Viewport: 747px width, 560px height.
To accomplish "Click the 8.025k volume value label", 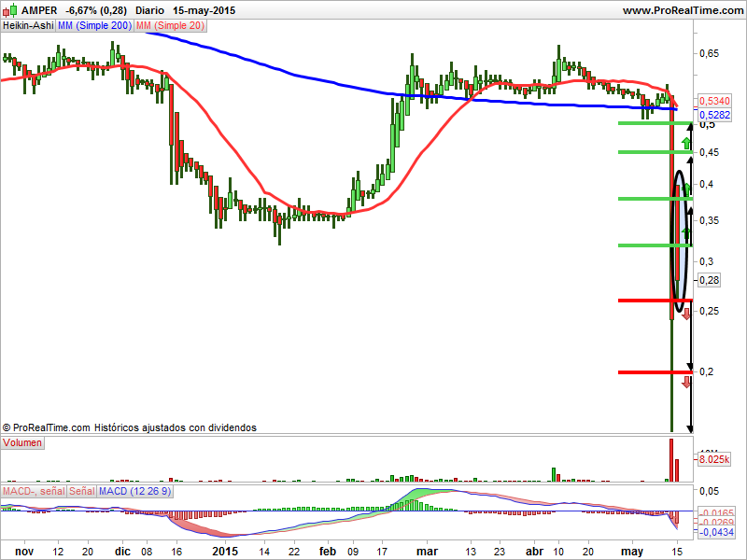I will [714, 460].
